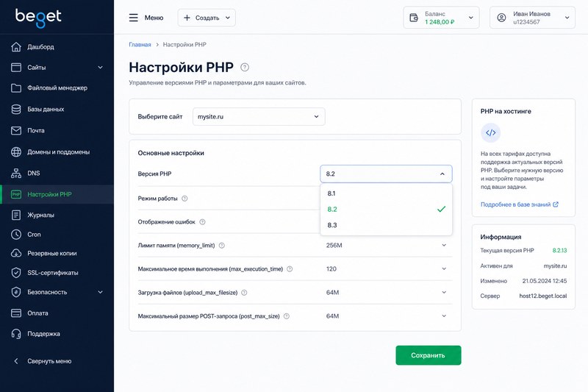Click the beget logo

coord(38,17)
